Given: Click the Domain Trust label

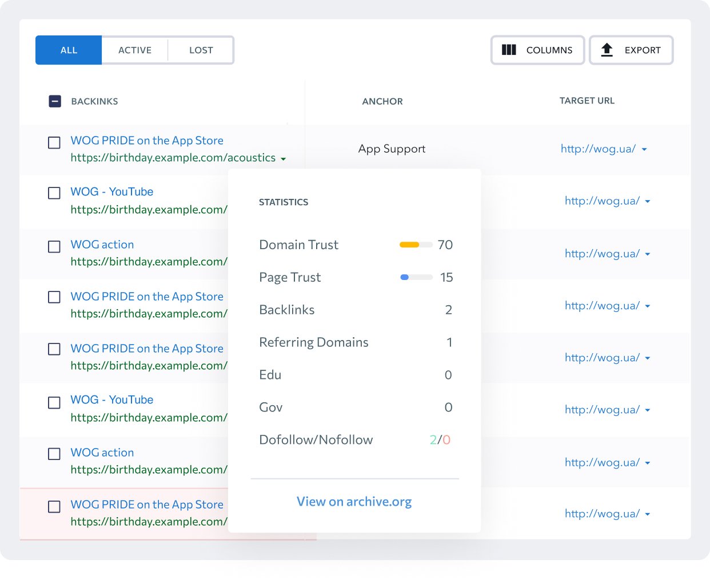Looking at the screenshot, I should tap(299, 245).
